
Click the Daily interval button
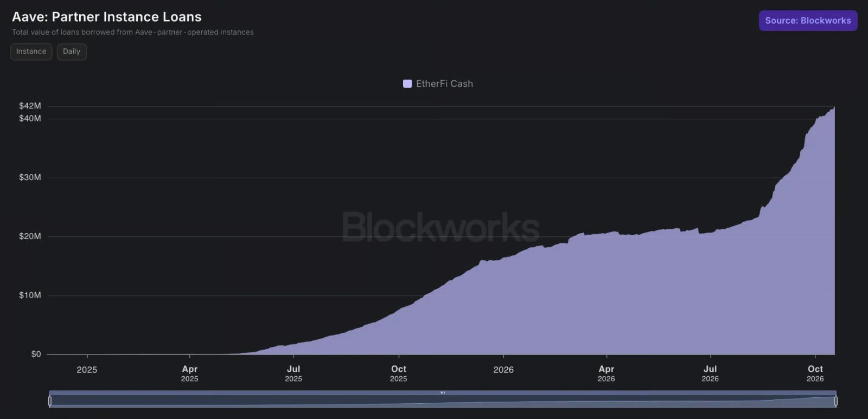point(72,51)
